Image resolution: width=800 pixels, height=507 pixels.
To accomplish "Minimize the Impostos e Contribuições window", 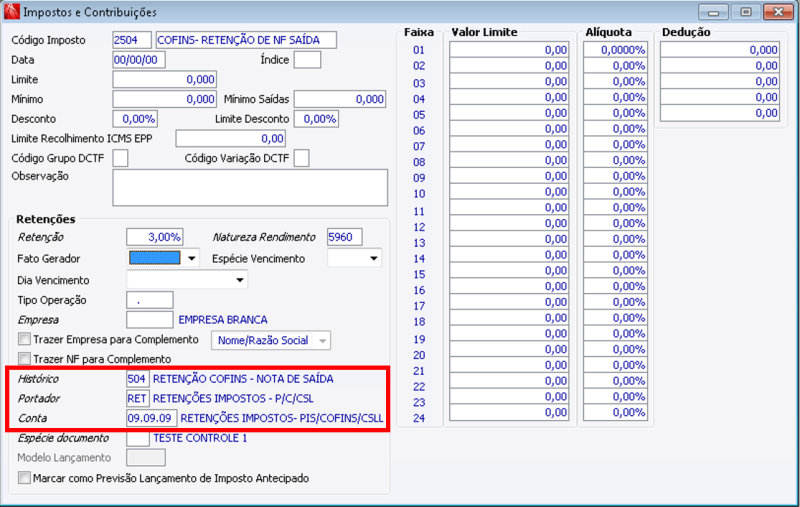I will click(713, 12).
